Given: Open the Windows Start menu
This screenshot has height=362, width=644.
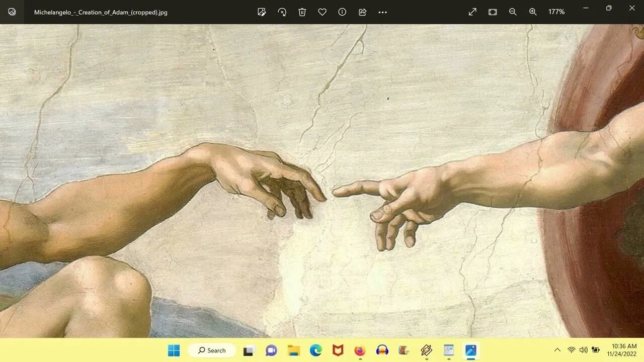Looking at the screenshot, I should [x=174, y=350].
